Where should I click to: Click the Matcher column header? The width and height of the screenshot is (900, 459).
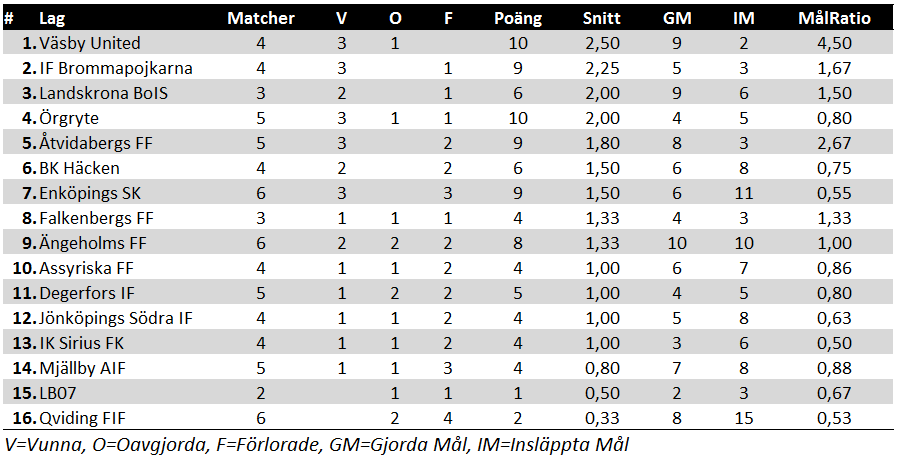click(x=261, y=18)
